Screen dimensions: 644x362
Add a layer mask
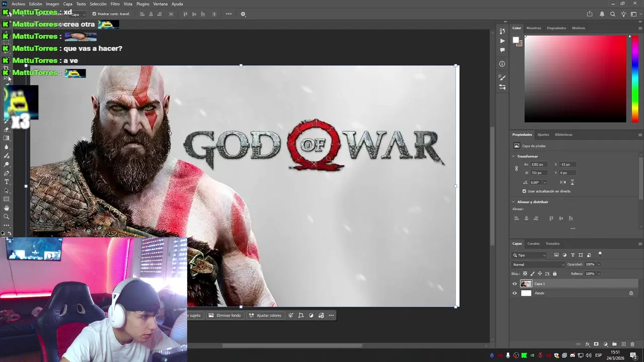(596, 344)
